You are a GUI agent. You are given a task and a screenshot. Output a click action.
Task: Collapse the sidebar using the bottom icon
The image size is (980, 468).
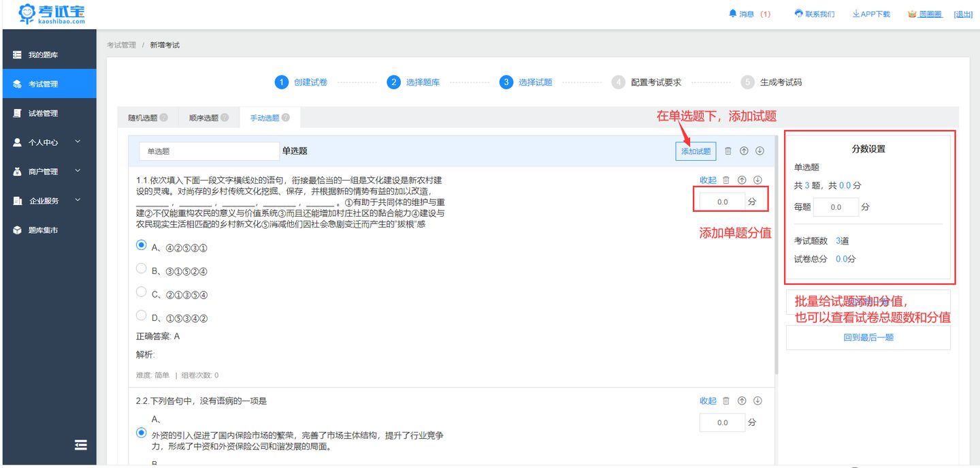[81, 444]
